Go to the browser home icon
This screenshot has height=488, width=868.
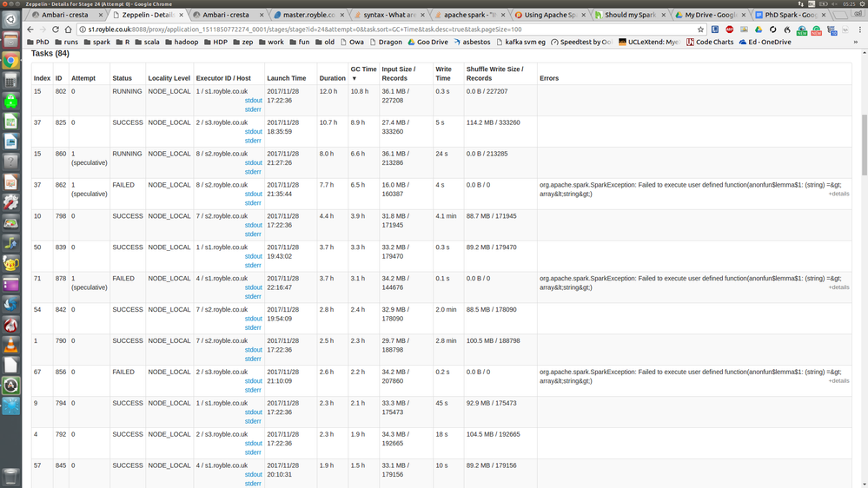68,30
